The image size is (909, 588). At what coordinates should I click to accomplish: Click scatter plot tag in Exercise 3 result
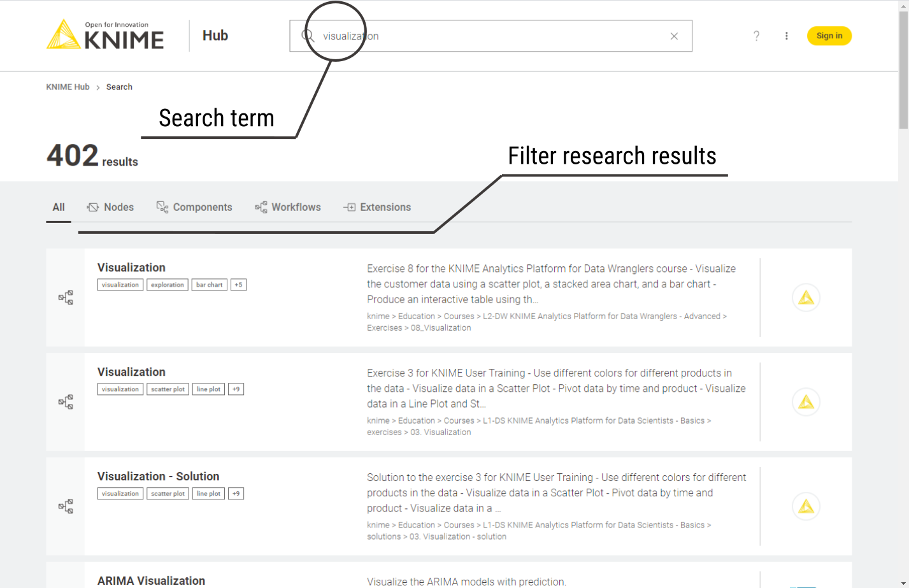pos(168,389)
